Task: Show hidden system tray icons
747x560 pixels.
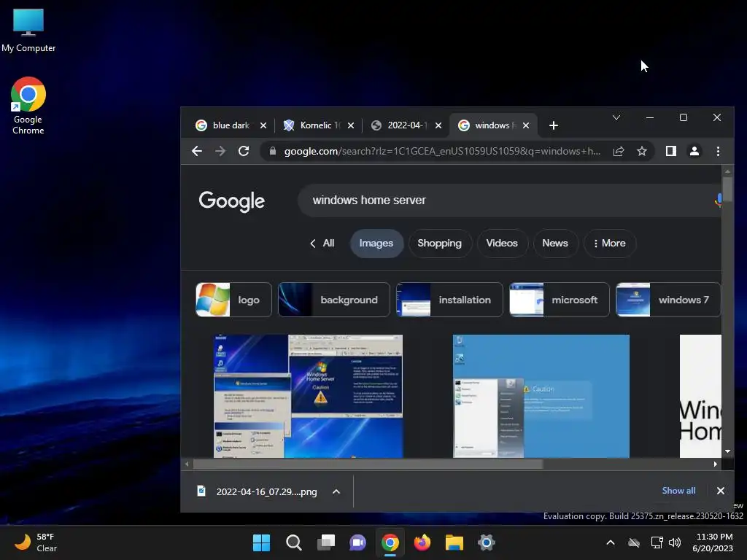Action: (611, 542)
